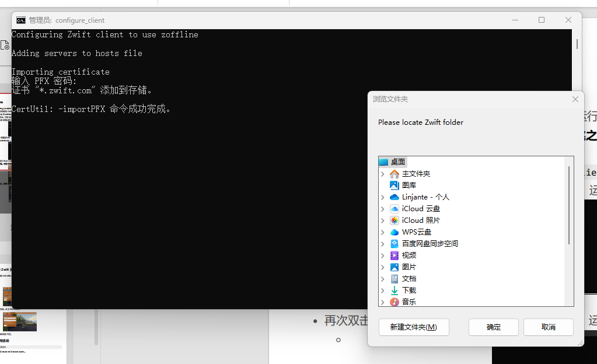Click the 'Configuring Zwift client' console line
Viewport: 597px width, 364px height.
click(104, 34)
